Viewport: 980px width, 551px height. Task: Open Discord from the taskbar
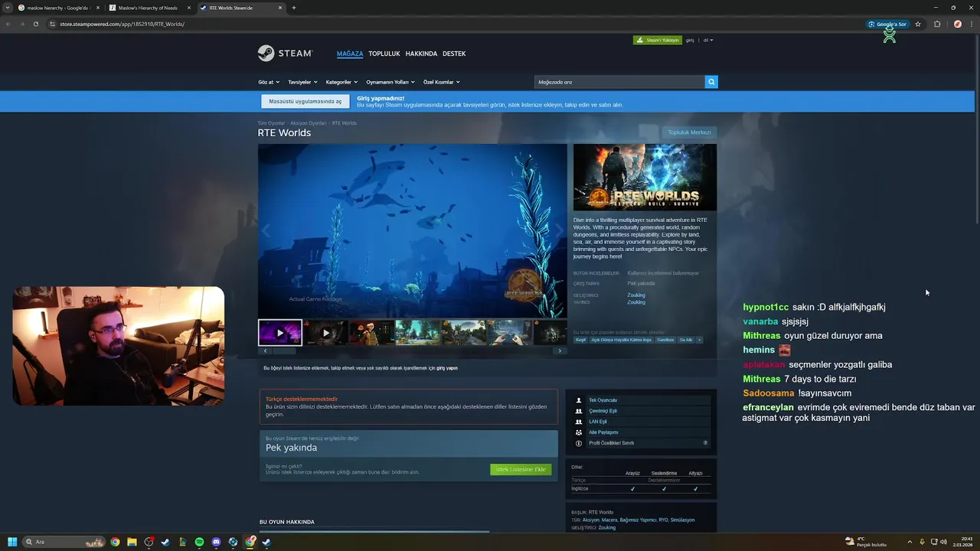click(216, 542)
